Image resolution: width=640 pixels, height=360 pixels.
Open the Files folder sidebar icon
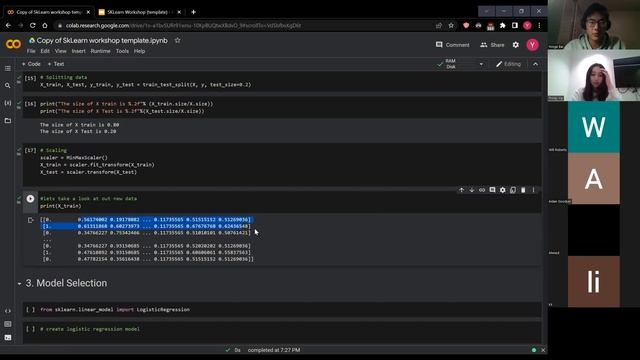[8, 120]
